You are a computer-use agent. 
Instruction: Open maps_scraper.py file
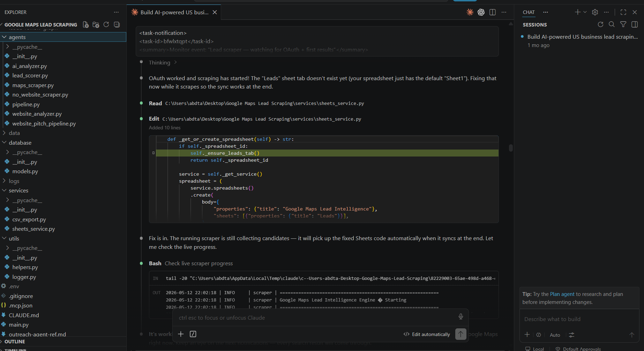tap(63, 85)
